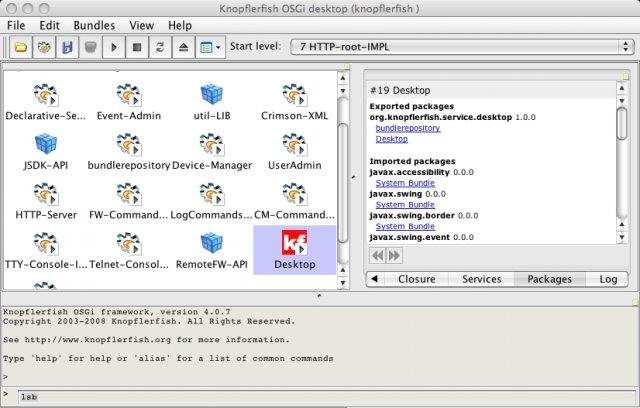This screenshot has width=640, height=408.
Task: Click the #19 Desktop header text
Action: (x=400, y=90)
